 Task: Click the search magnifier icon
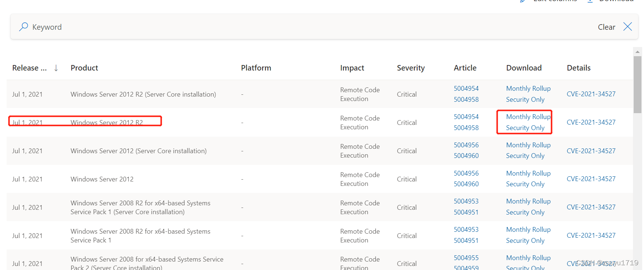[x=24, y=26]
